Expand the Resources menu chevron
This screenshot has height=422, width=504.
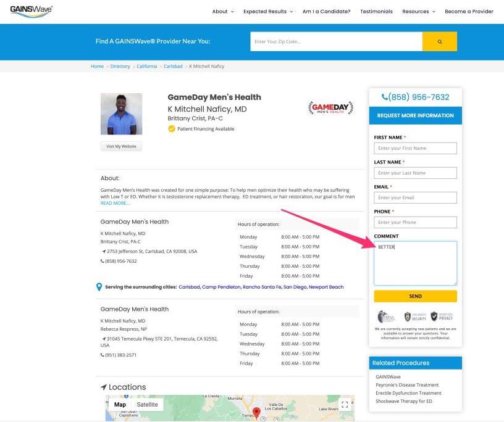click(434, 12)
